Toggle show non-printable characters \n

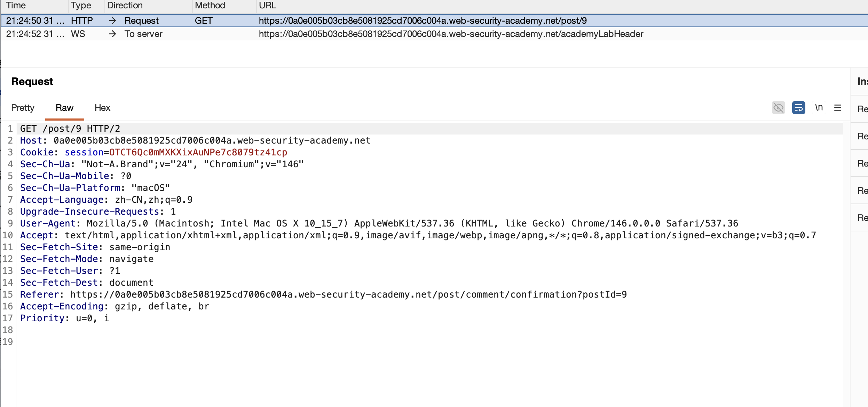click(819, 108)
